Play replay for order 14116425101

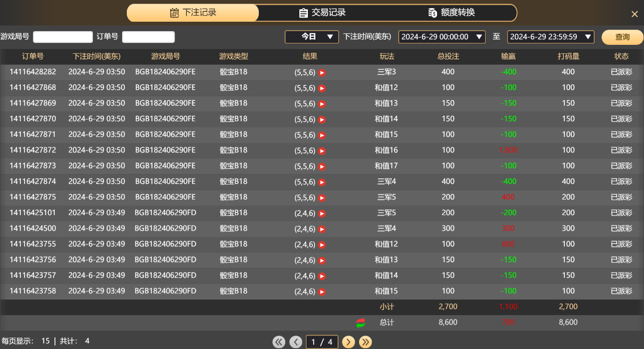(322, 214)
